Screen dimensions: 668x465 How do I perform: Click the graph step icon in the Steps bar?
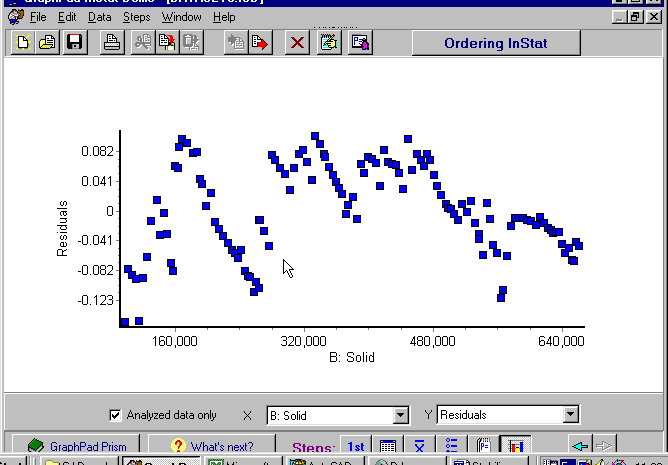pos(514,446)
